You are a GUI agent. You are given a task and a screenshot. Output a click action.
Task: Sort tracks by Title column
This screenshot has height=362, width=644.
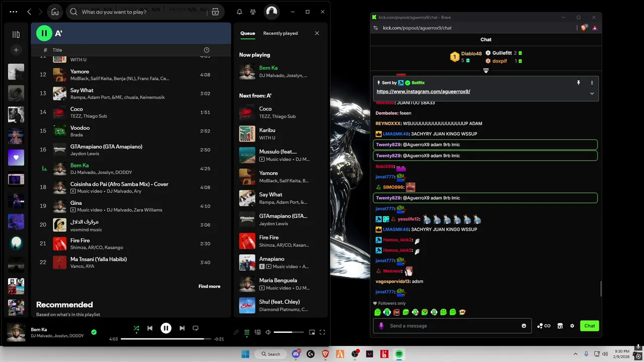coord(57,50)
